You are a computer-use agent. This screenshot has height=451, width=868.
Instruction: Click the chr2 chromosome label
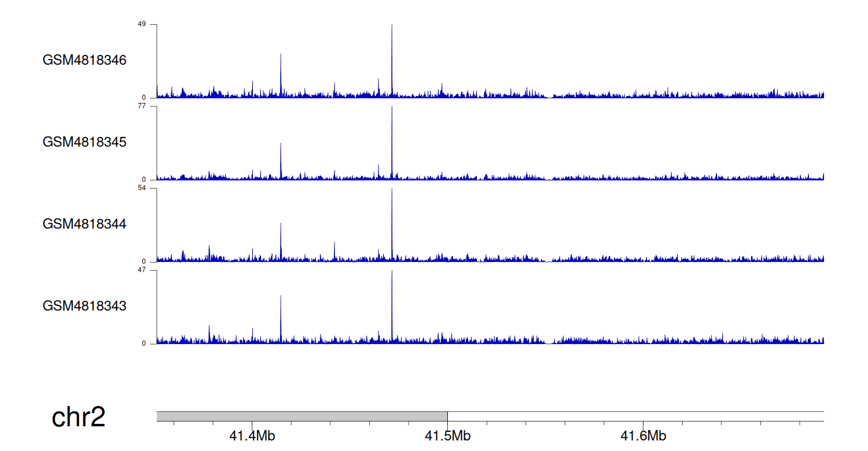(79, 417)
